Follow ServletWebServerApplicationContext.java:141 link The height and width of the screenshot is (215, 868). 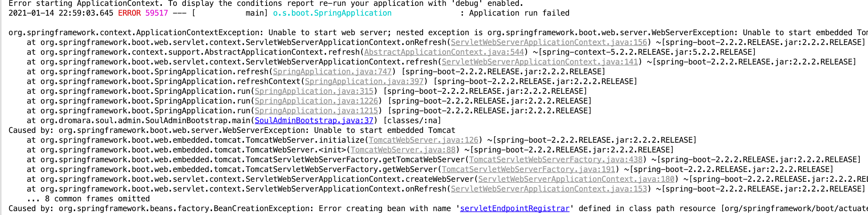[540, 62]
